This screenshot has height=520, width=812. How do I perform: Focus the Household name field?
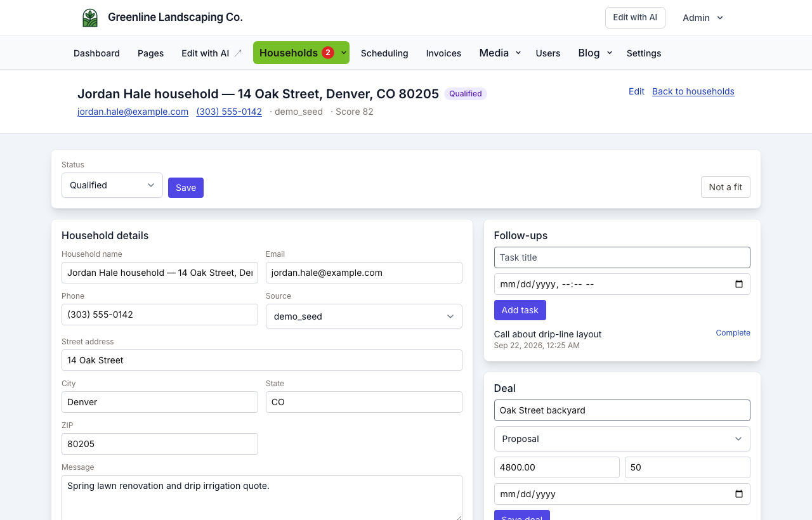click(x=160, y=273)
